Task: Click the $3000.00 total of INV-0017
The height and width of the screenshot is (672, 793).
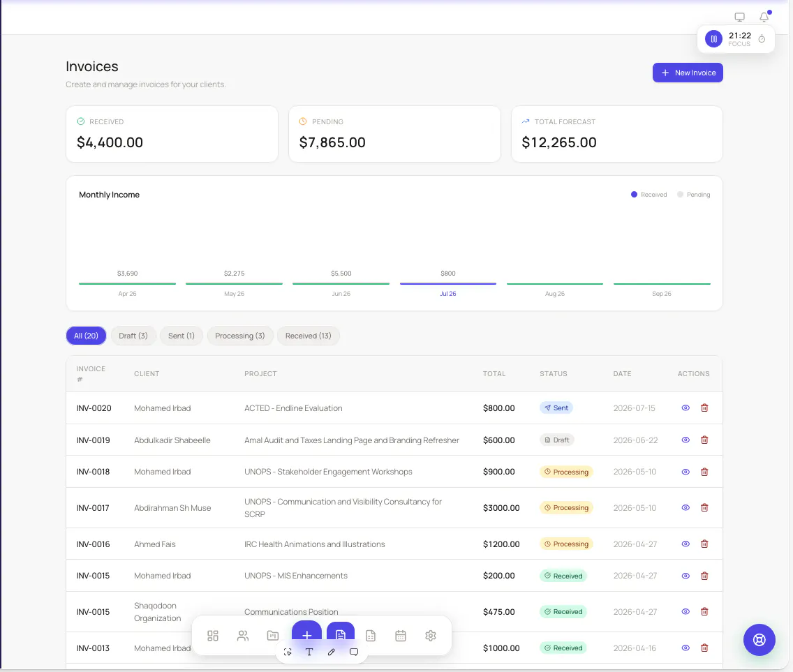Action: 501,508
